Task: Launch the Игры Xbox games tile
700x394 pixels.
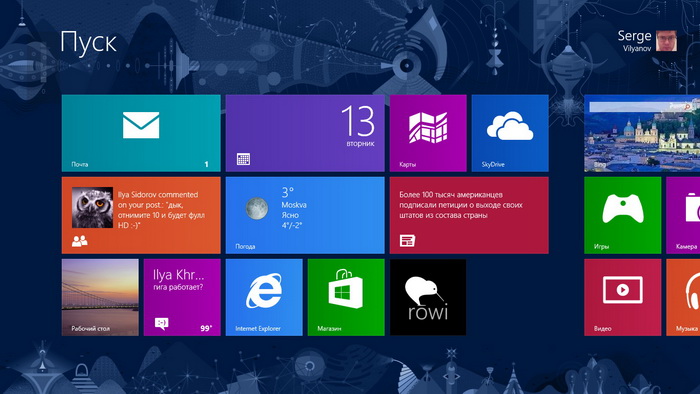Action: (623, 215)
